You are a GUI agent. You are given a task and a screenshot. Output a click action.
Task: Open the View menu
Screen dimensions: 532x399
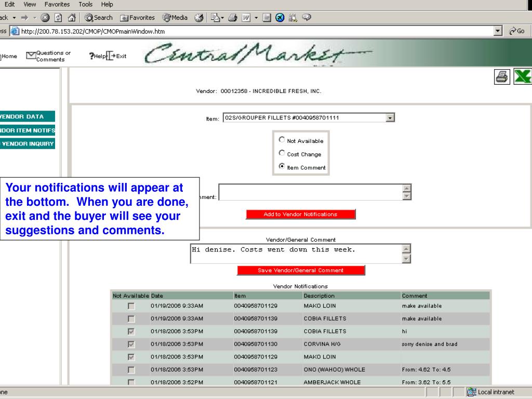[30, 4]
